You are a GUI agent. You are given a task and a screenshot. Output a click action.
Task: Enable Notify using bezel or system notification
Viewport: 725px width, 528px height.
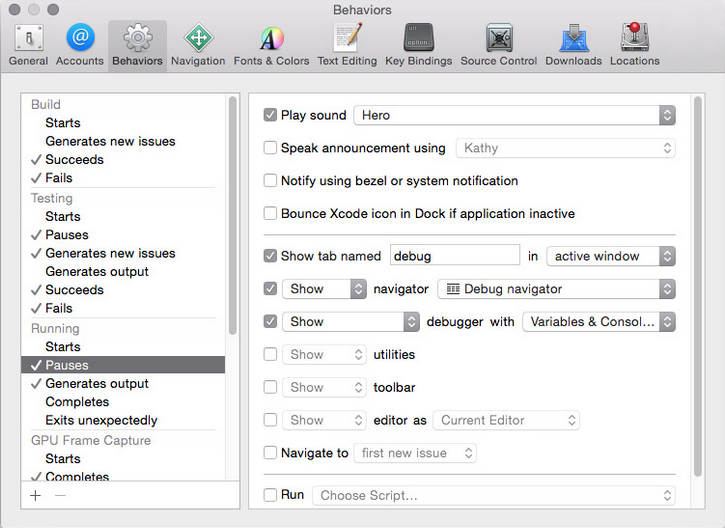tap(270, 181)
